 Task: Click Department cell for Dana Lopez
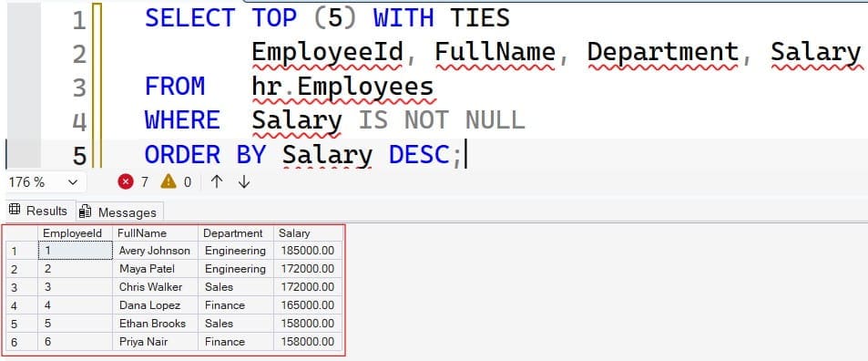coord(236,305)
